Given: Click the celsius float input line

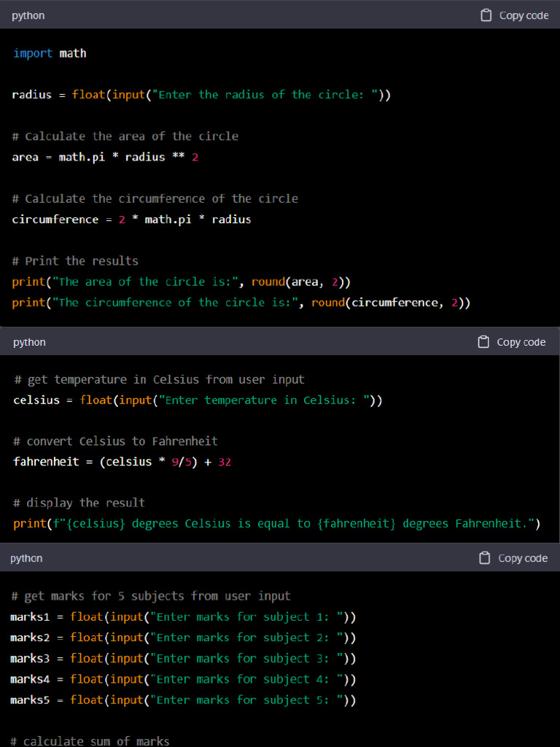Looking at the screenshot, I should pyautogui.click(x=198, y=400).
